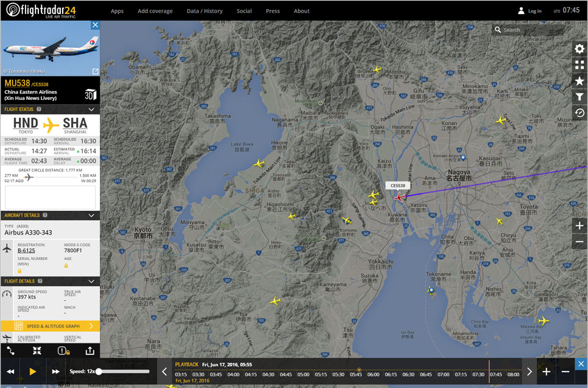Viewport: 588px width, 388px height.
Task: Collapse the Flight Status section
Action: [91, 110]
